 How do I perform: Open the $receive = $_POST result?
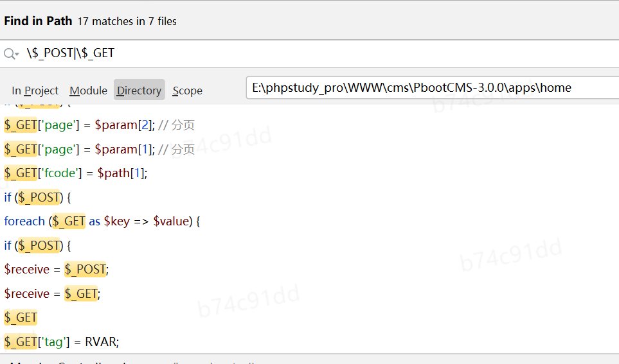pos(57,269)
